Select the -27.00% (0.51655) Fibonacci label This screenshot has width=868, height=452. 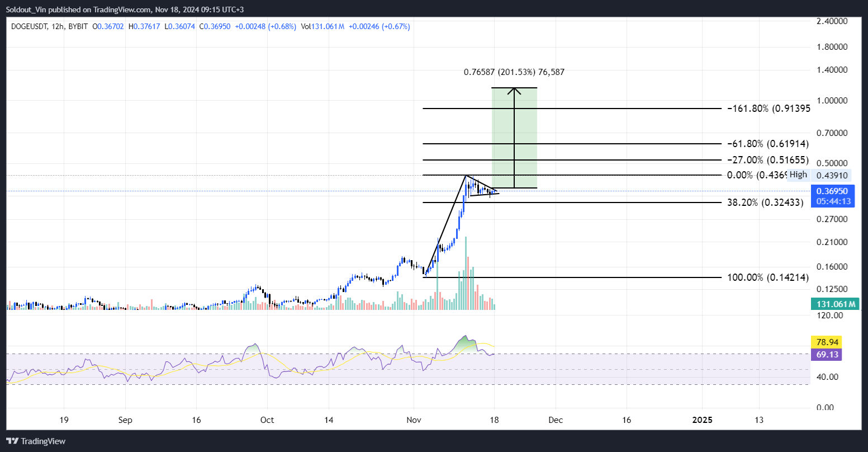pyautogui.click(x=769, y=160)
